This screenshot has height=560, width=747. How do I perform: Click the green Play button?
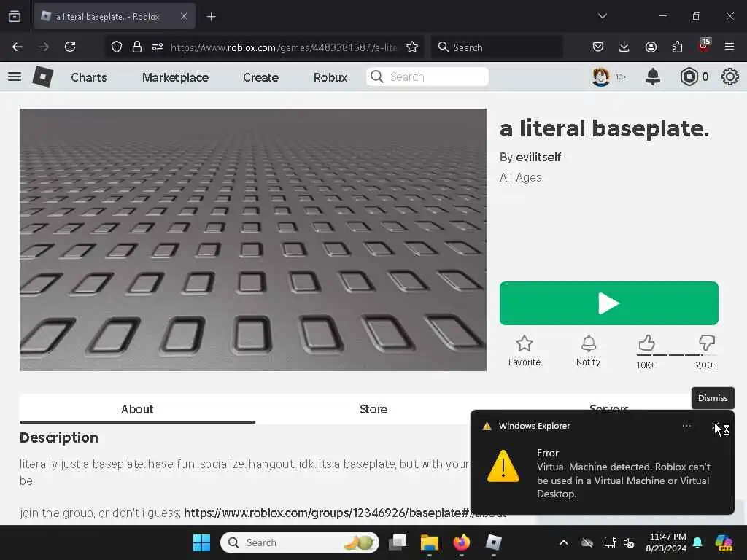(x=609, y=303)
